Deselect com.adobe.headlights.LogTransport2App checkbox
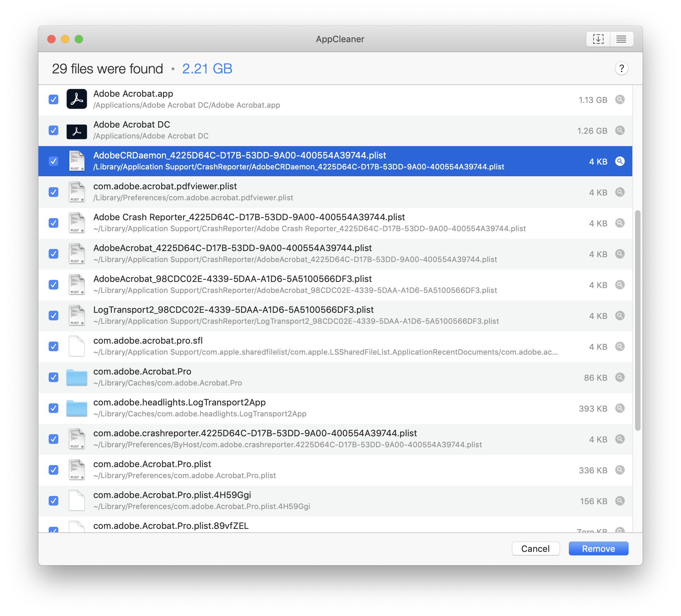Image resolution: width=681 pixels, height=616 pixels. pyautogui.click(x=53, y=408)
